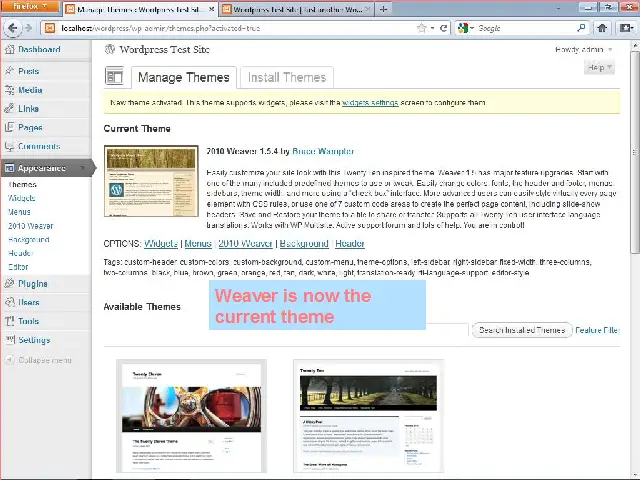Select the Wordpress Test Site browser tab
This screenshot has height=480, width=640.
point(297,9)
